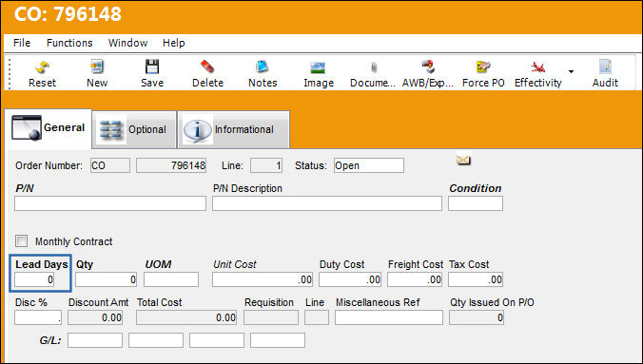The image size is (643, 364).
Task: Click the 'UOM' field label
Action: (x=158, y=264)
